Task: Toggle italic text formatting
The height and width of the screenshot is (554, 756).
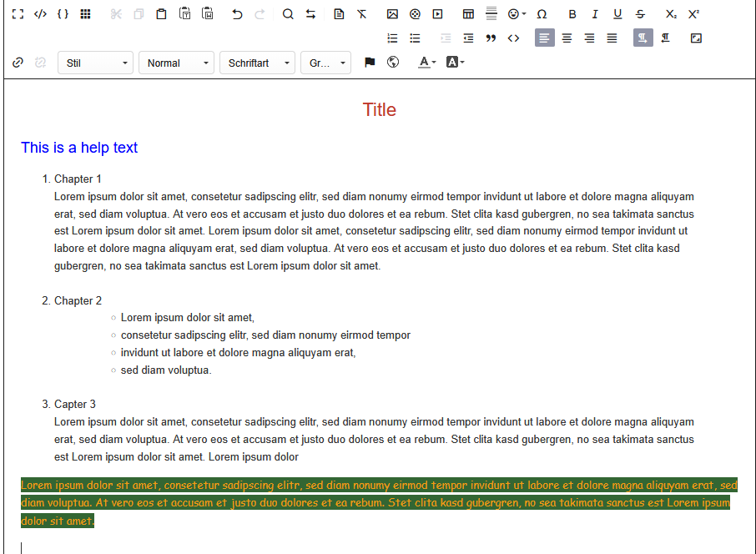Action: click(x=594, y=14)
